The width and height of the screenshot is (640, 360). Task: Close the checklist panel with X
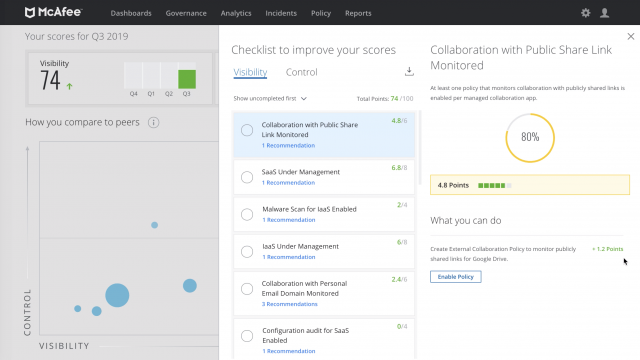[x=631, y=36]
